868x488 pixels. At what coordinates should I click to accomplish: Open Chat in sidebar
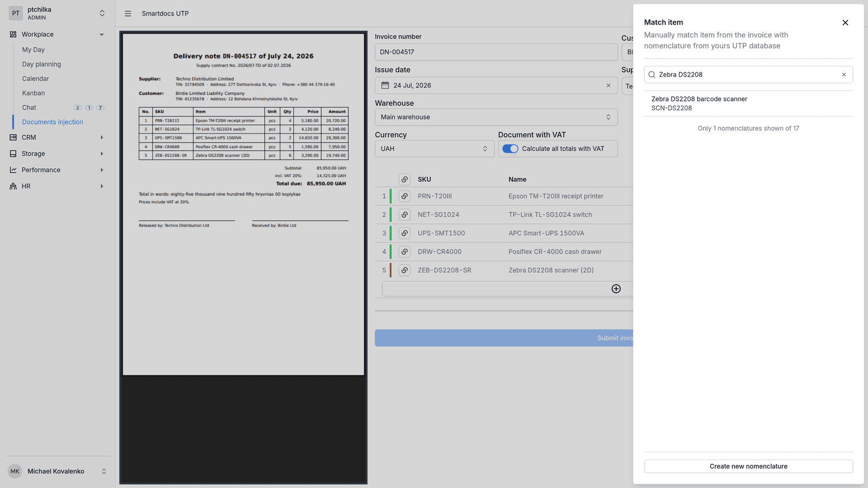(x=29, y=107)
